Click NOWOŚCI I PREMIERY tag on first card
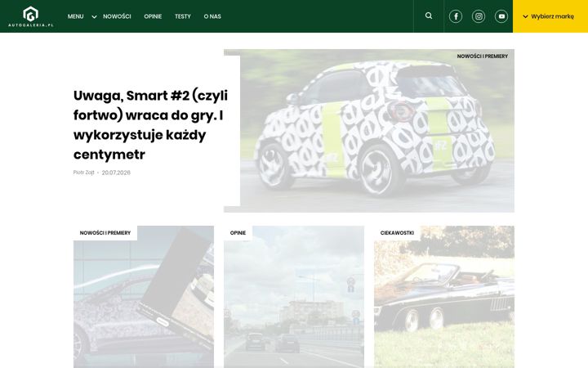 (x=105, y=233)
